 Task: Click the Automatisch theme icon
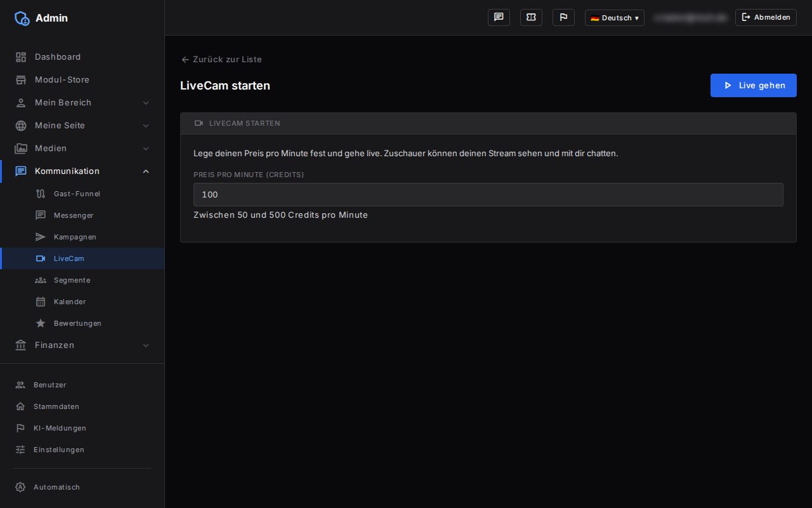[20, 487]
